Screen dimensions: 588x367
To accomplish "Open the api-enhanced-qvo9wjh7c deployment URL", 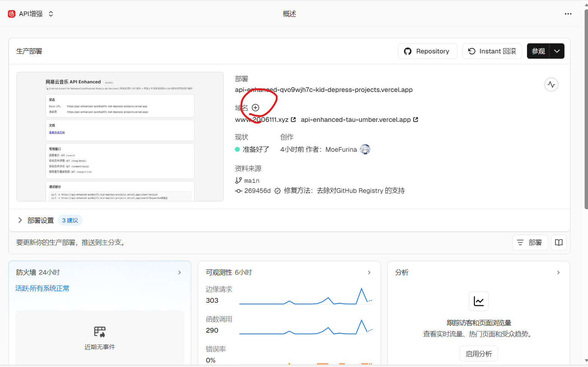I will click(x=324, y=90).
